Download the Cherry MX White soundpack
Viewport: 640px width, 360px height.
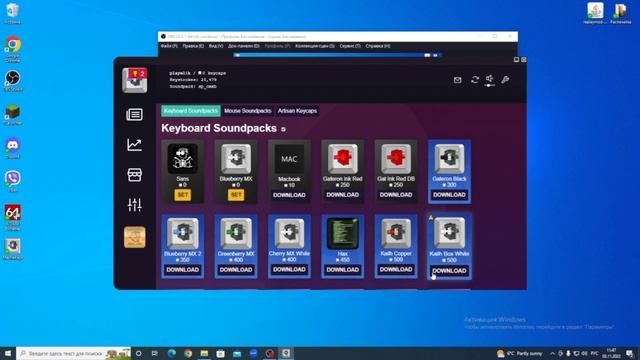(289, 269)
